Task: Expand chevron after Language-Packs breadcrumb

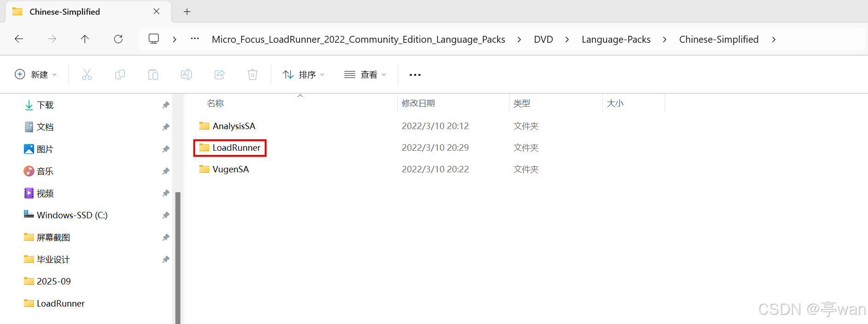Action: tap(665, 40)
